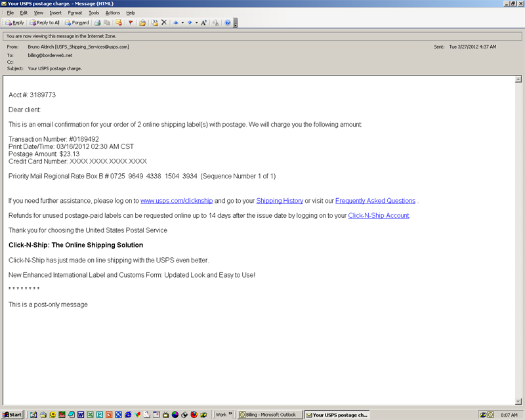Forward this USPS email message
This screenshot has width=525, height=420.
(77, 22)
